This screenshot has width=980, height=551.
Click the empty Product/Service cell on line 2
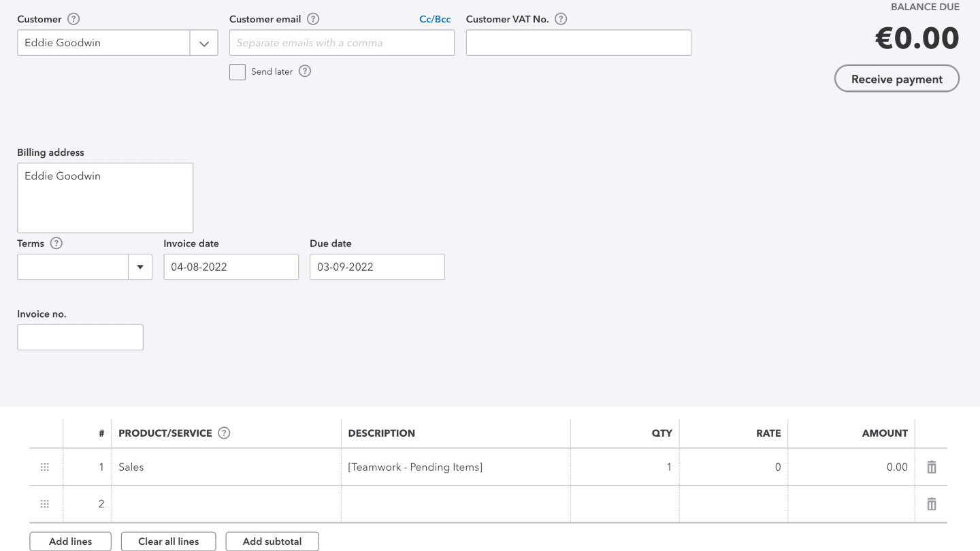[227, 504]
